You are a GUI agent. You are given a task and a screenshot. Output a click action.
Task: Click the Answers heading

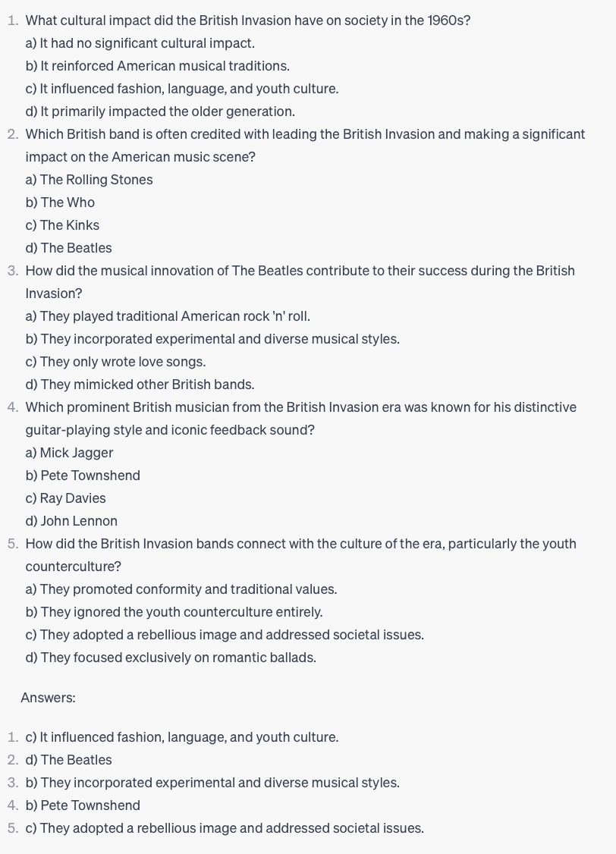(48, 699)
